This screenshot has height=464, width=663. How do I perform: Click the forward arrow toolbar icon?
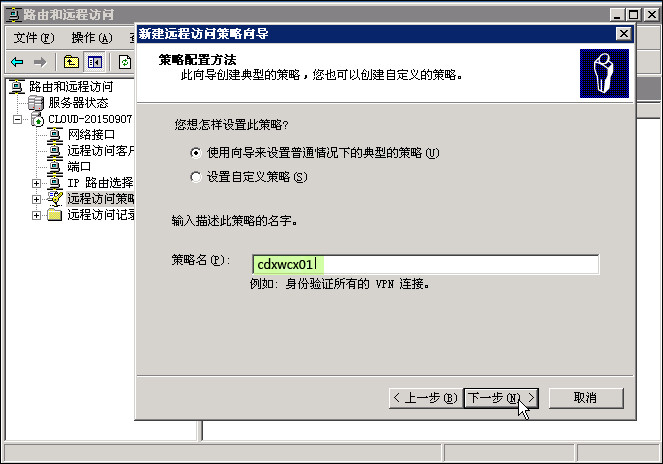point(40,62)
